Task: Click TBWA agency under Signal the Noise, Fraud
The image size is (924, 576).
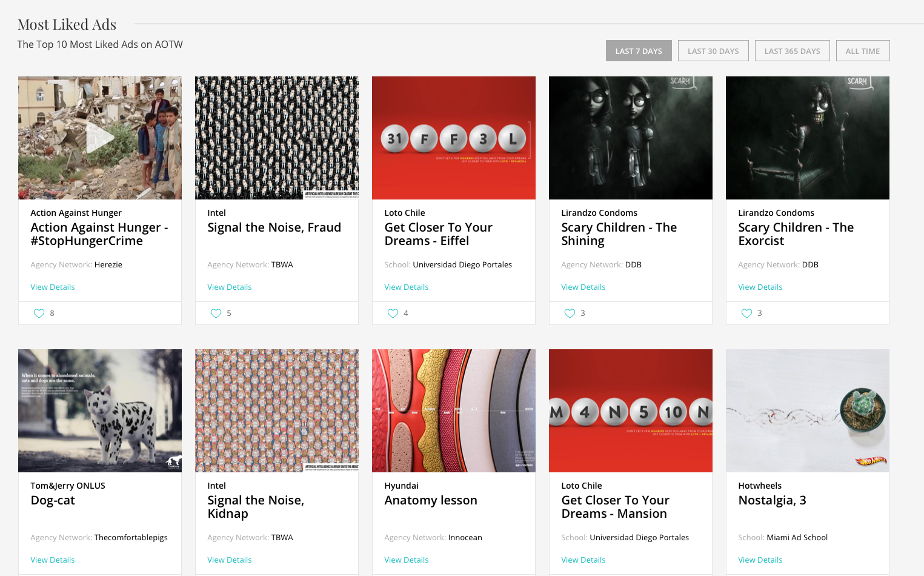Action: click(282, 265)
